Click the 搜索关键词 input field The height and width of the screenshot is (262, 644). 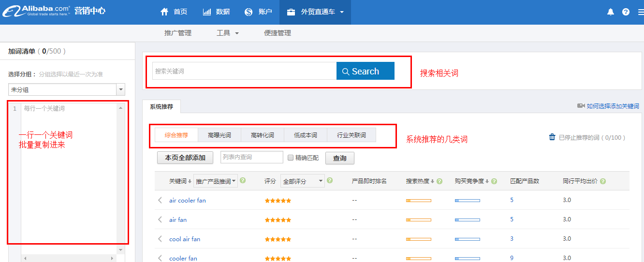point(244,71)
